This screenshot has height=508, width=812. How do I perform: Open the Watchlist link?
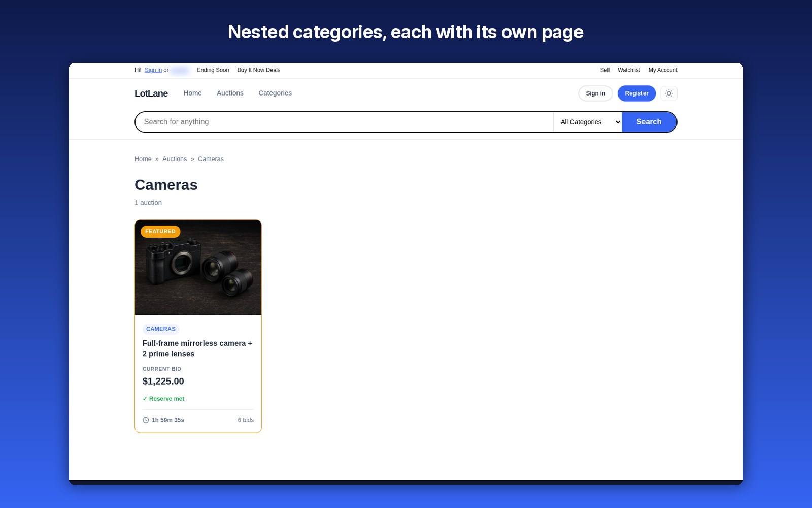coord(629,70)
